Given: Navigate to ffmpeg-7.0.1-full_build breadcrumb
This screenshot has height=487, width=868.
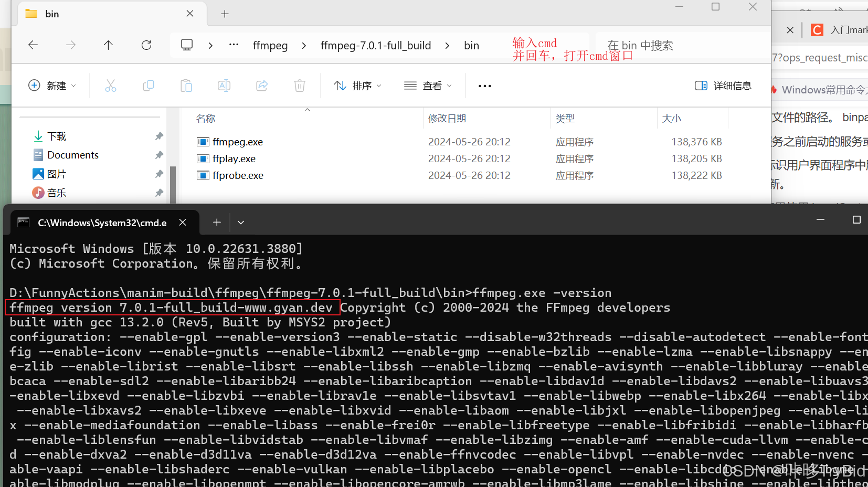Looking at the screenshot, I should [376, 46].
